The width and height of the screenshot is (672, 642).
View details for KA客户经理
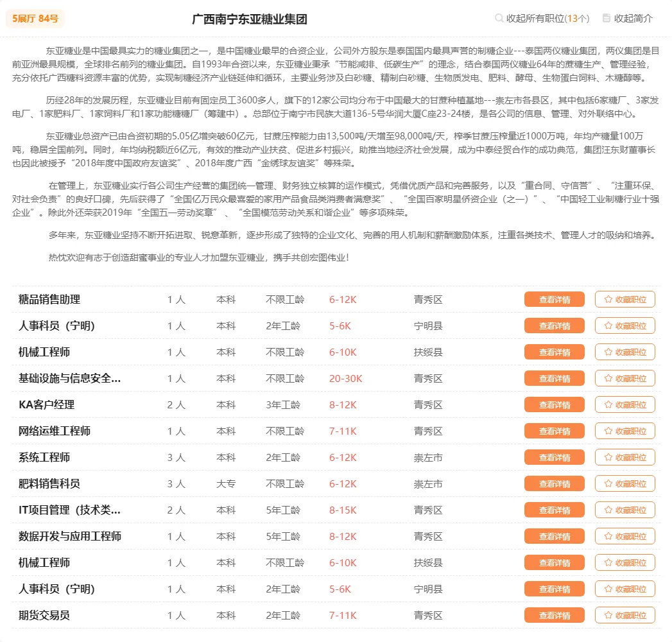click(554, 404)
